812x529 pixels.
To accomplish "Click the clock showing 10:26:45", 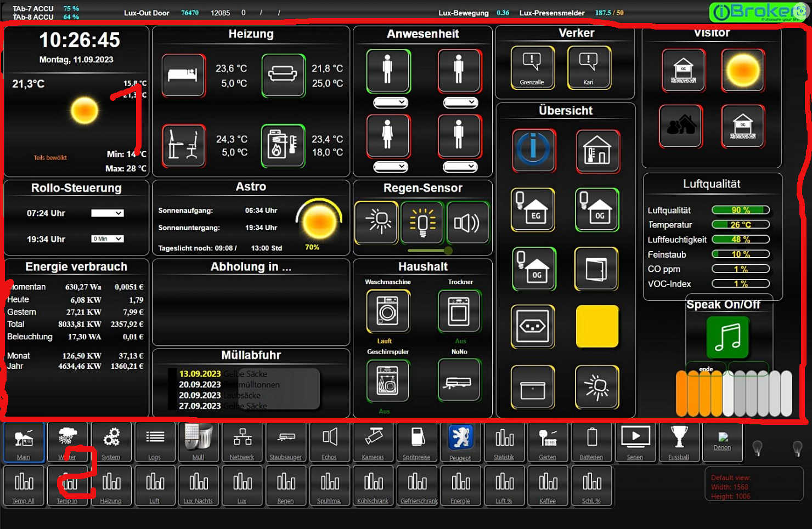I will pyautogui.click(x=80, y=40).
